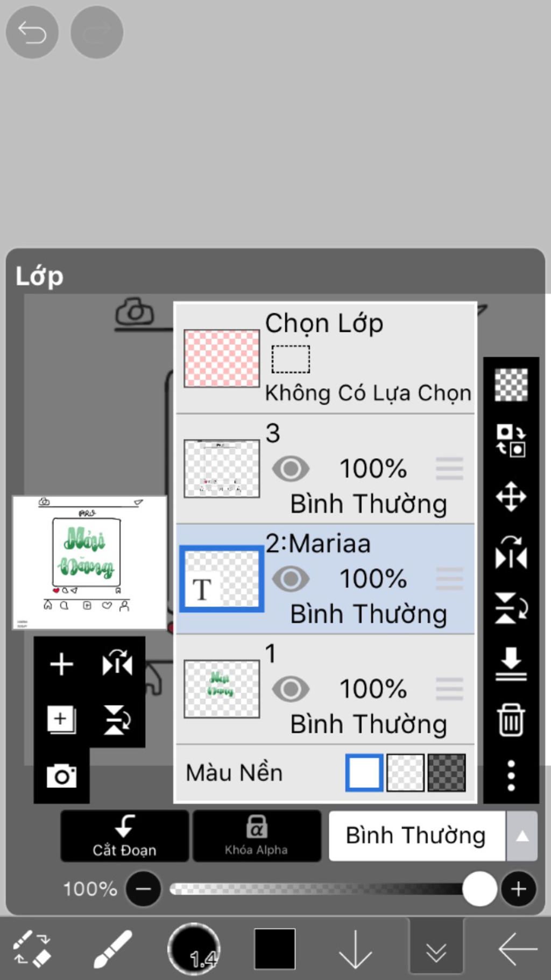Tap the merge layer down arrow icon

click(511, 663)
